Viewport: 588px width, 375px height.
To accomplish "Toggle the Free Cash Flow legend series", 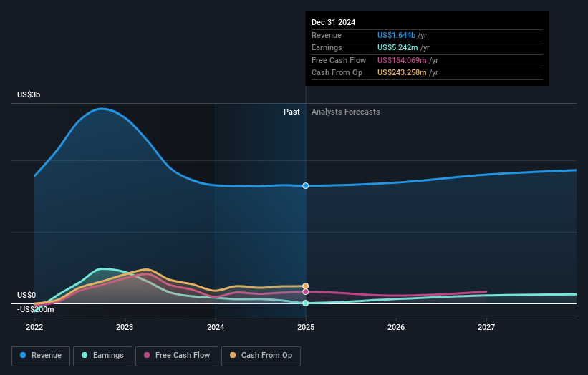I will [x=177, y=356].
